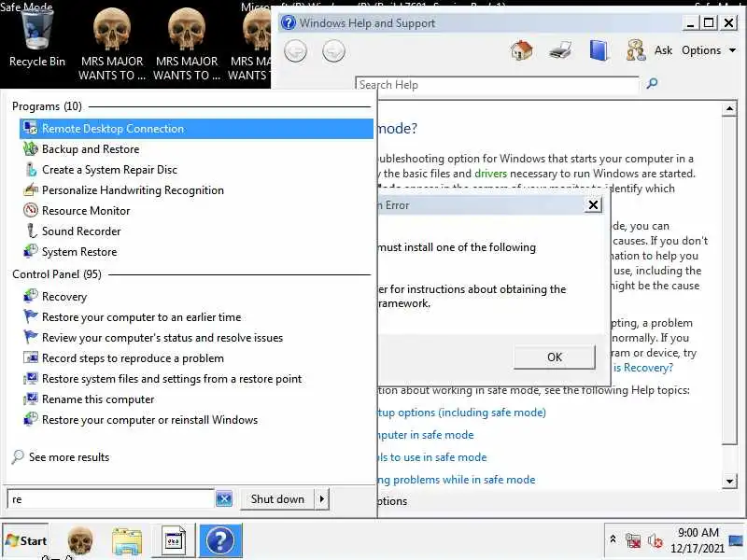Click the Help Back navigation button
The image size is (747, 560).
[295, 51]
